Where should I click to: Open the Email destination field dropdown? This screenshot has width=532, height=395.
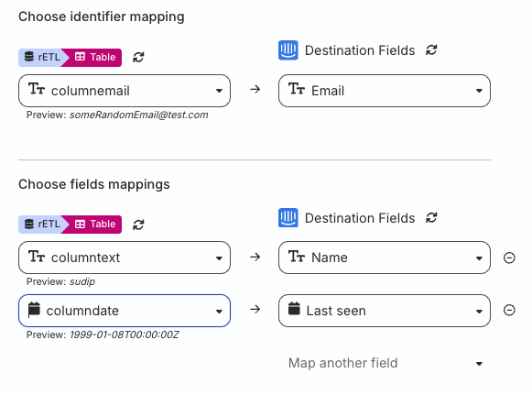coord(385,91)
